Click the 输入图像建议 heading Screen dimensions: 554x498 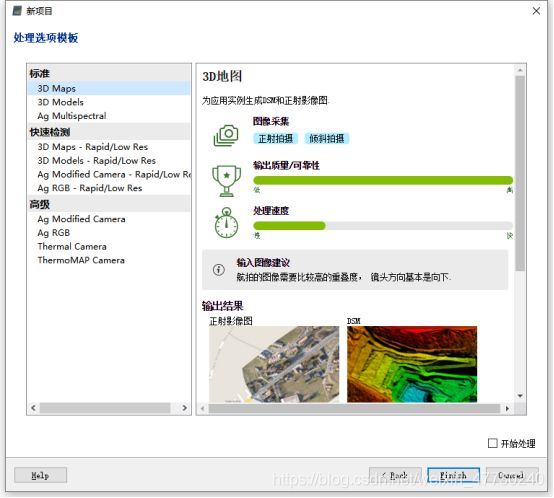pos(263,262)
